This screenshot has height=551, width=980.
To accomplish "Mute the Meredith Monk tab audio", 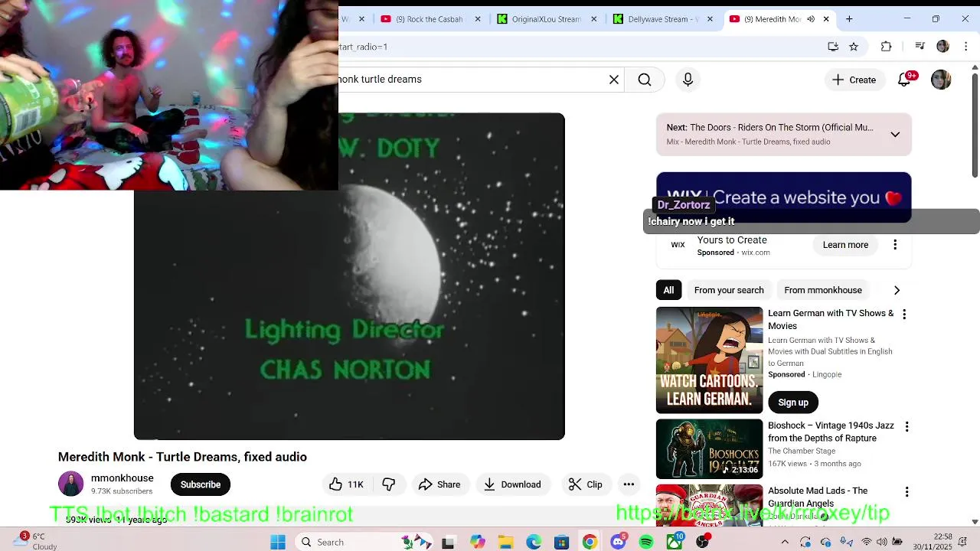I will [811, 19].
